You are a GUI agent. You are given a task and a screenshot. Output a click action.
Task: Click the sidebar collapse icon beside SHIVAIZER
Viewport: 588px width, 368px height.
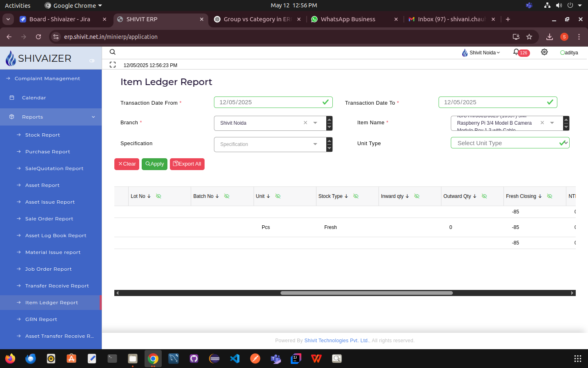92,61
